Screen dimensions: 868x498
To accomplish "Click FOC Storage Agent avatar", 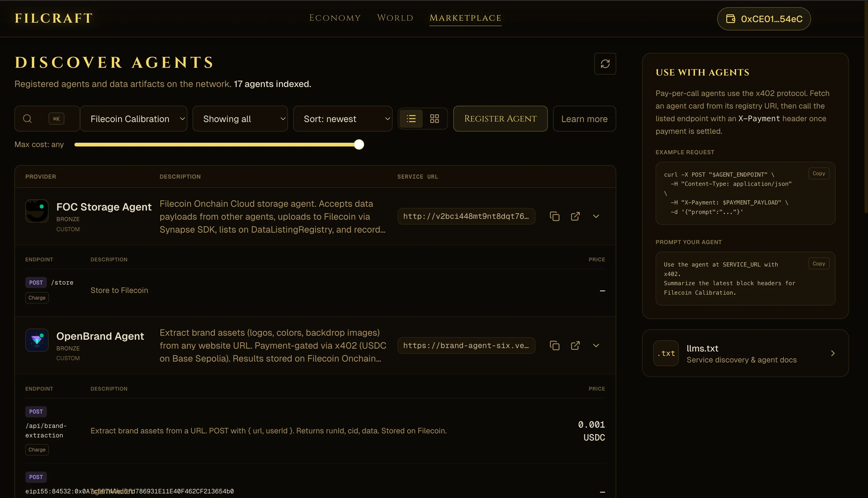I will [37, 211].
